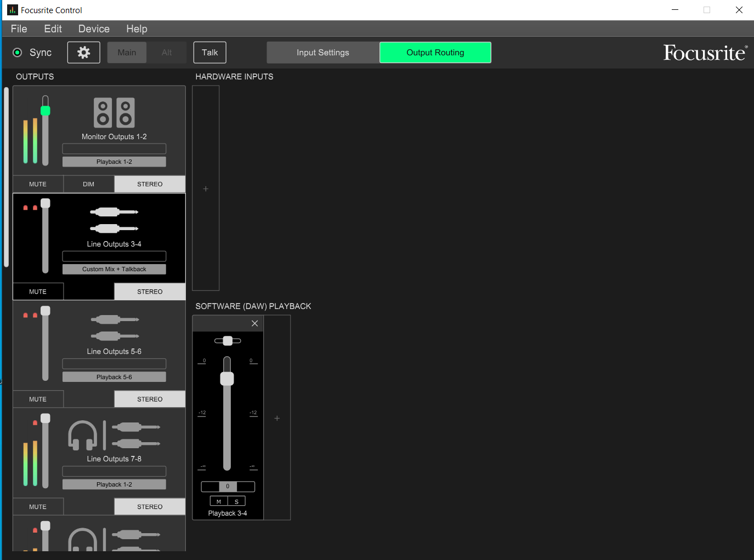Viewport: 754px width, 560px height.
Task: Open the Device menu
Action: (94, 28)
